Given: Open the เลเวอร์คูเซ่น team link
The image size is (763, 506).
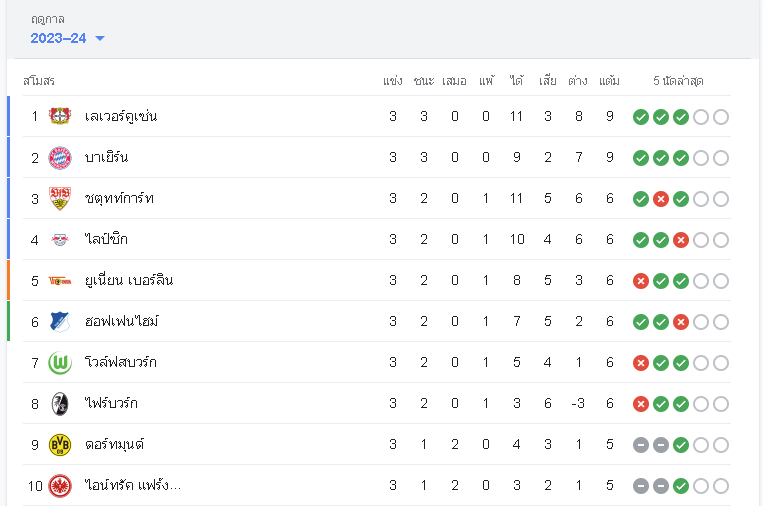Looking at the screenshot, I should pyautogui.click(x=121, y=116).
